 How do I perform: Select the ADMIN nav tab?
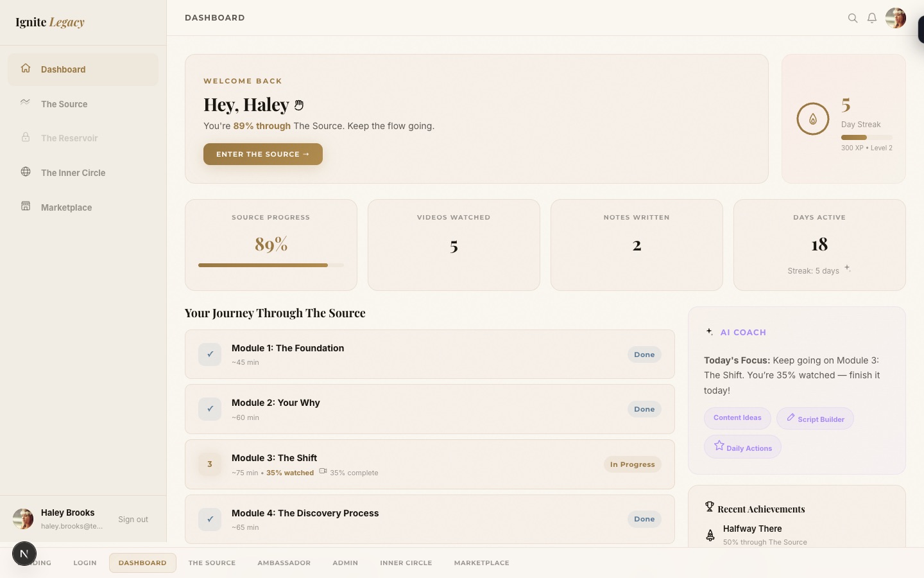pyautogui.click(x=345, y=563)
